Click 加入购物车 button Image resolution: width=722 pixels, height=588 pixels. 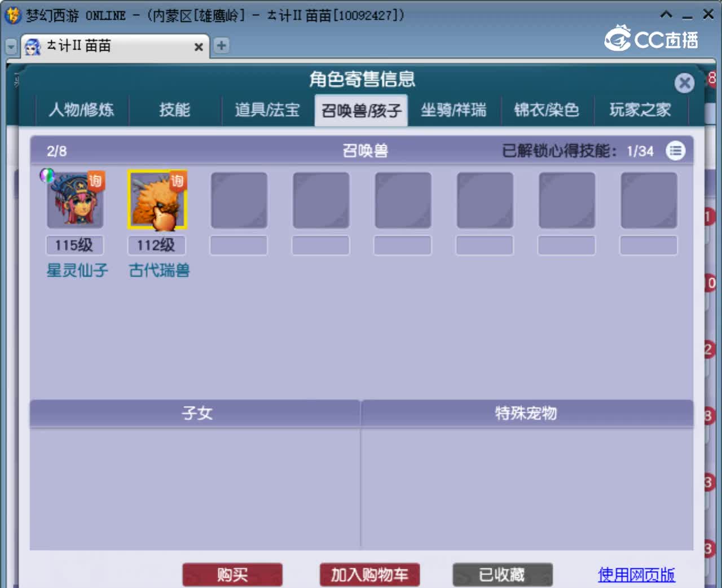(369, 575)
